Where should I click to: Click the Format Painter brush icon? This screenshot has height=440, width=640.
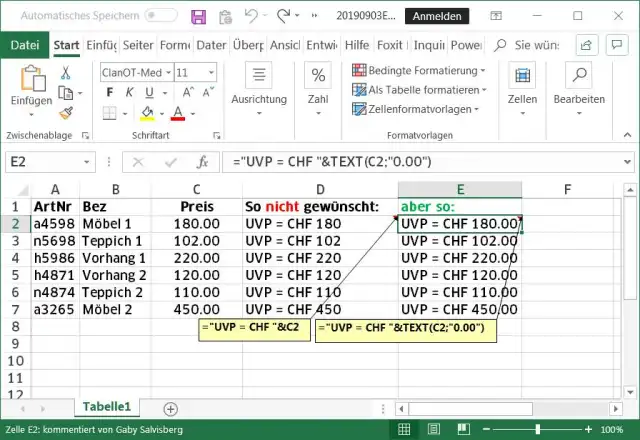click(66, 113)
